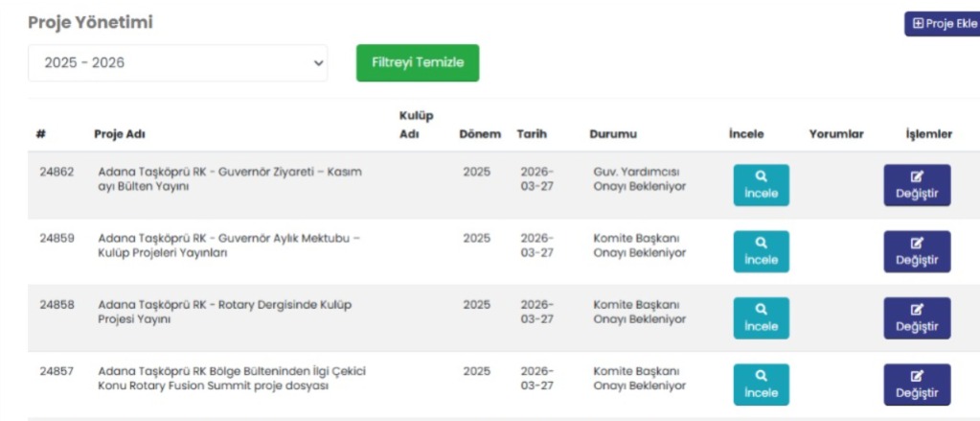
Task: Select Rotary Dergisinde Kulüp Projesi Yayını row
Action: click(x=225, y=312)
